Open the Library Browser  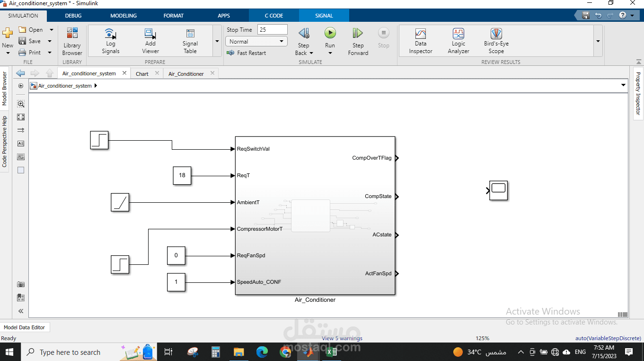[x=72, y=41]
